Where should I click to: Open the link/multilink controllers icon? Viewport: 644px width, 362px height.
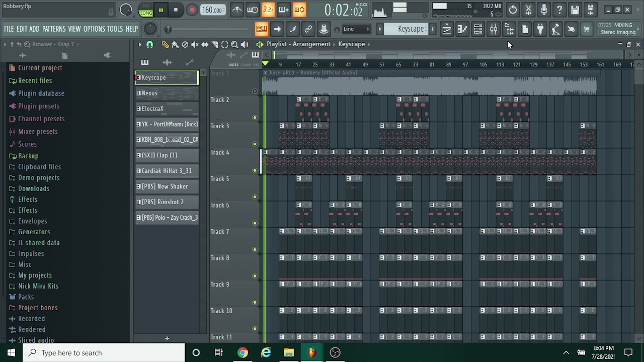(x=308, y=29)
